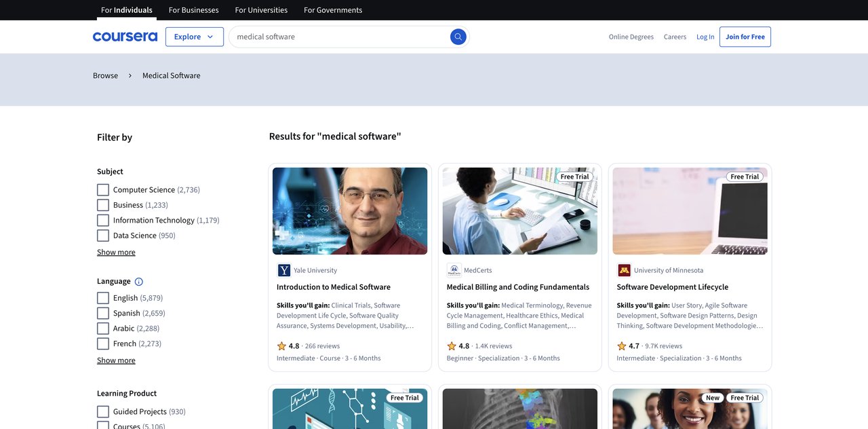This screenshot has height=429, width=868.
Task: Click the 266 reviews text
Action: [322, 346]
